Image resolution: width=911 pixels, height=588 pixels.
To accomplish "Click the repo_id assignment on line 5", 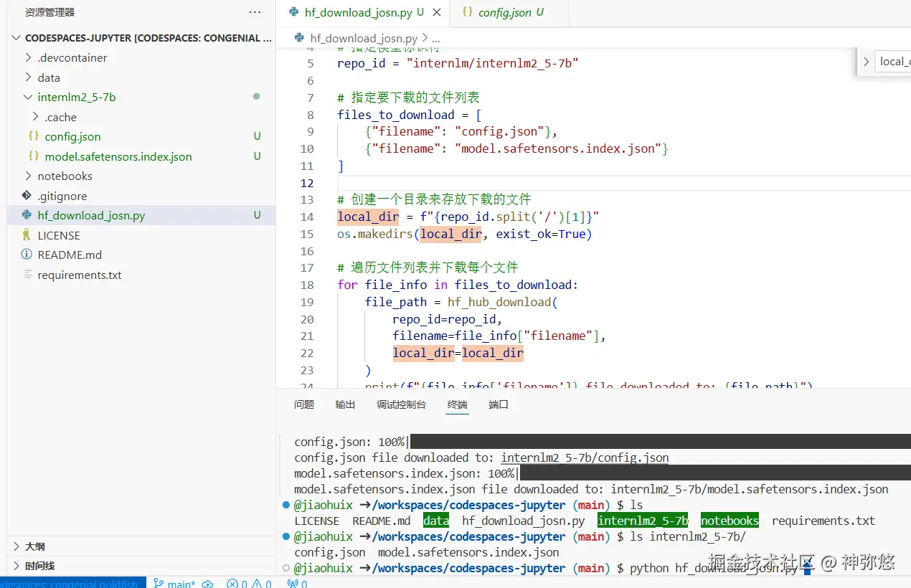I will click(x=458, y=63).
